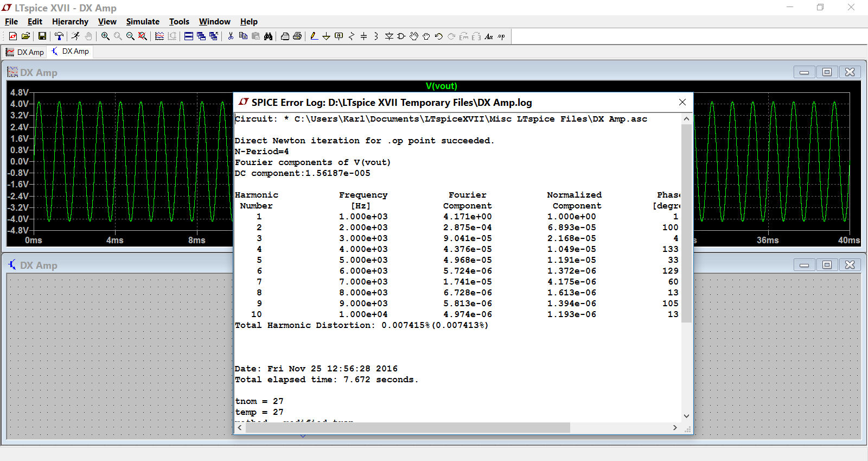This screenshot has width=868, height=461.
Task: Click the Print icon
Action: (x=297, y=36)
